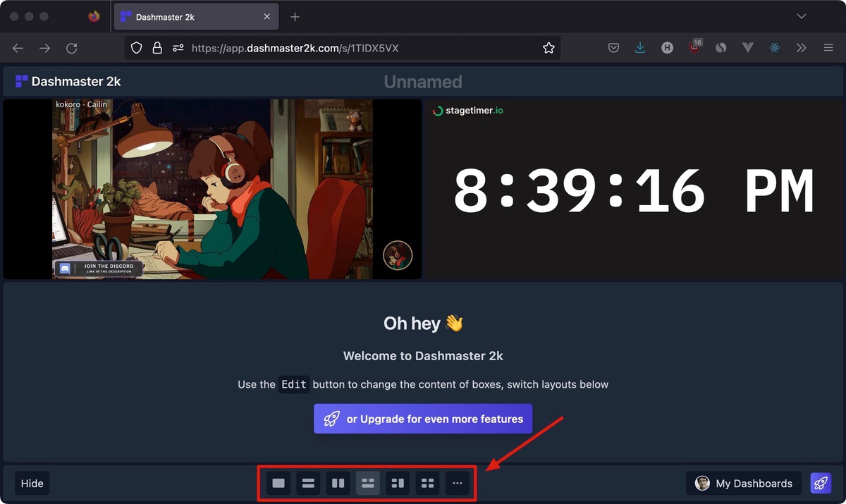846x504 pixels.
Task: Click the rocket icon in bottom-right corner
Action: 820,483
